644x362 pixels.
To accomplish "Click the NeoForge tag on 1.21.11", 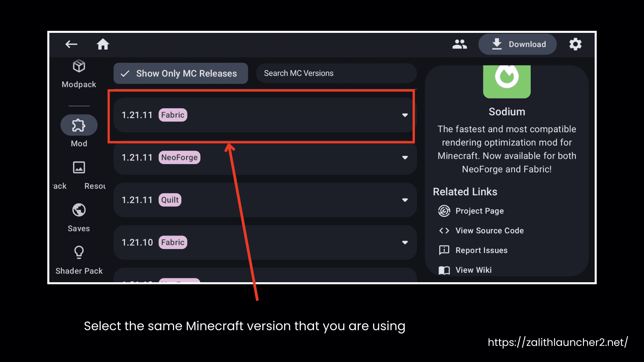I will (179, 158).
